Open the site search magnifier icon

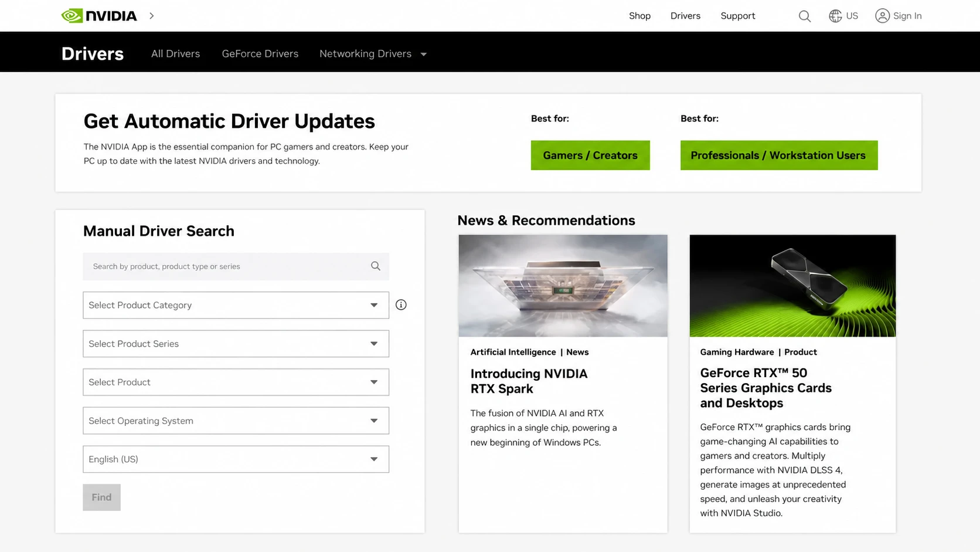click(x=805, y=16)
